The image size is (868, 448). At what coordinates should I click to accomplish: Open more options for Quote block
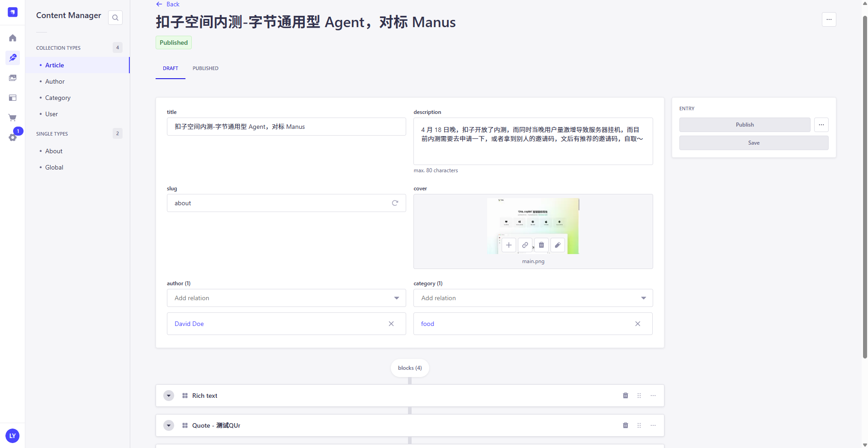[x=653, y=425]
